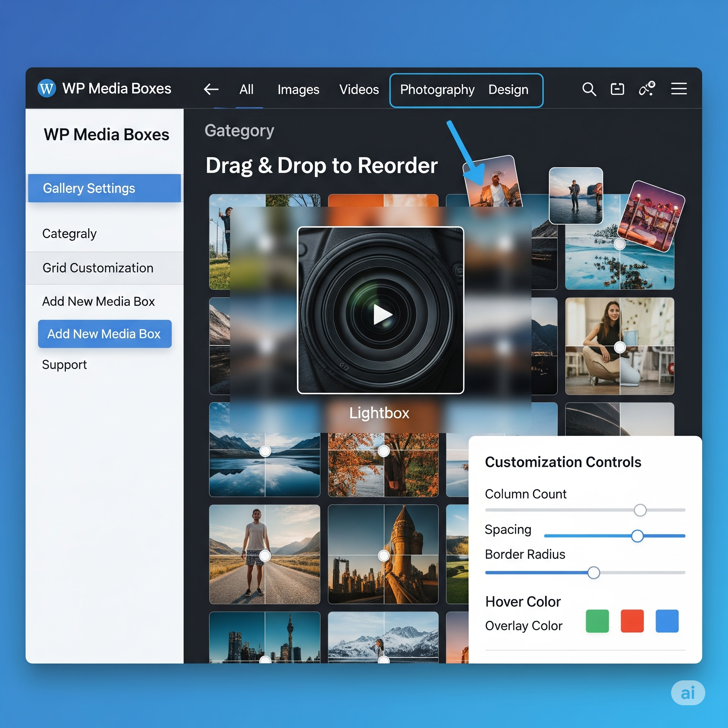Play the lightbox camera video

[x=382, y=314]
